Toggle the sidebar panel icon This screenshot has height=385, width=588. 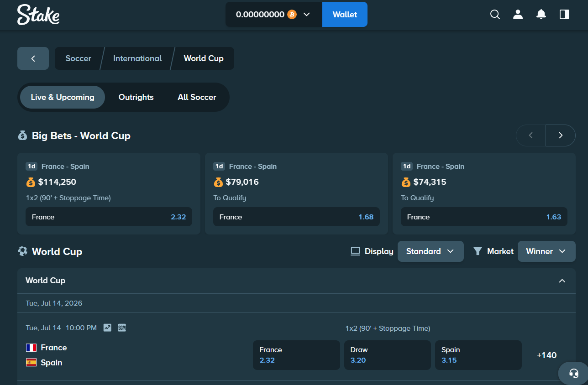(564, 15)
